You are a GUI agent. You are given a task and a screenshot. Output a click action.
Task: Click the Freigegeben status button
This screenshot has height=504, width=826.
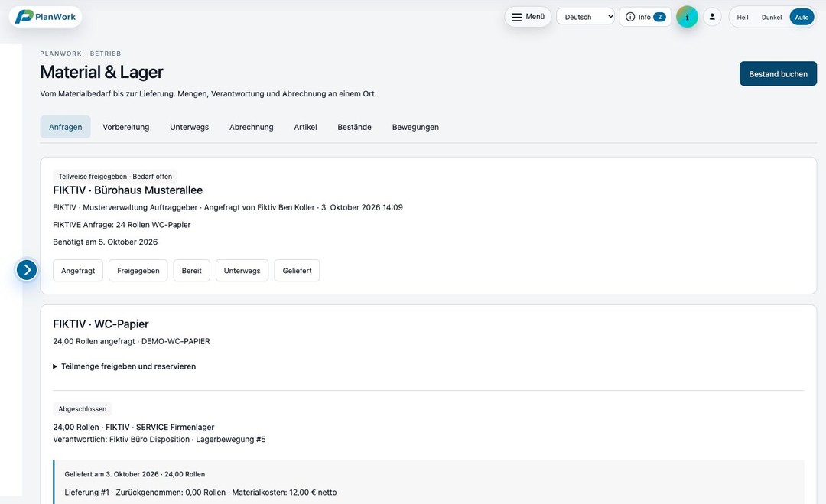(138, 271)
